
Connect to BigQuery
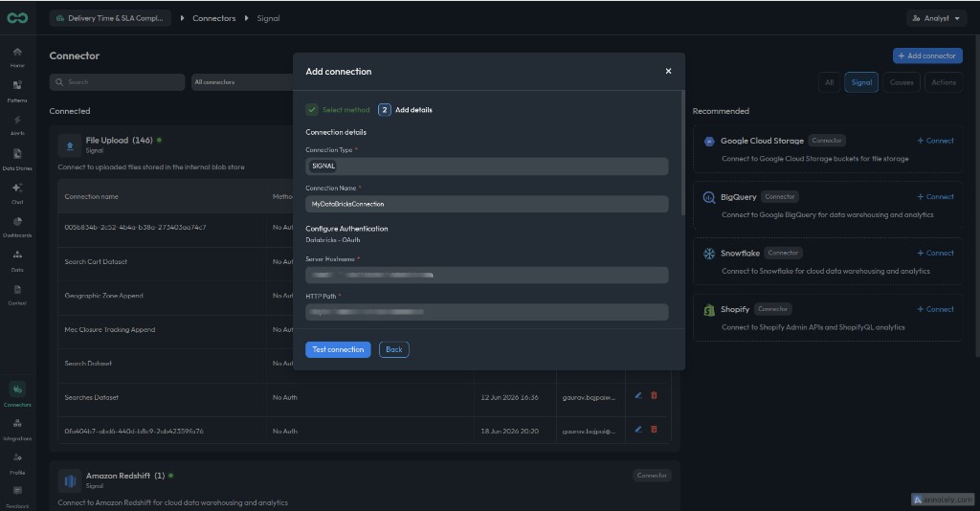(x=935, y=197)
